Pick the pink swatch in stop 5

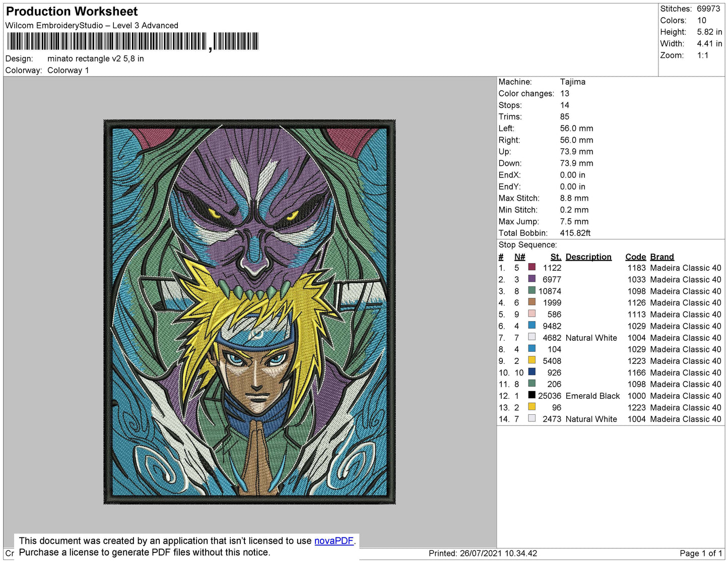(x=532, y=314)
